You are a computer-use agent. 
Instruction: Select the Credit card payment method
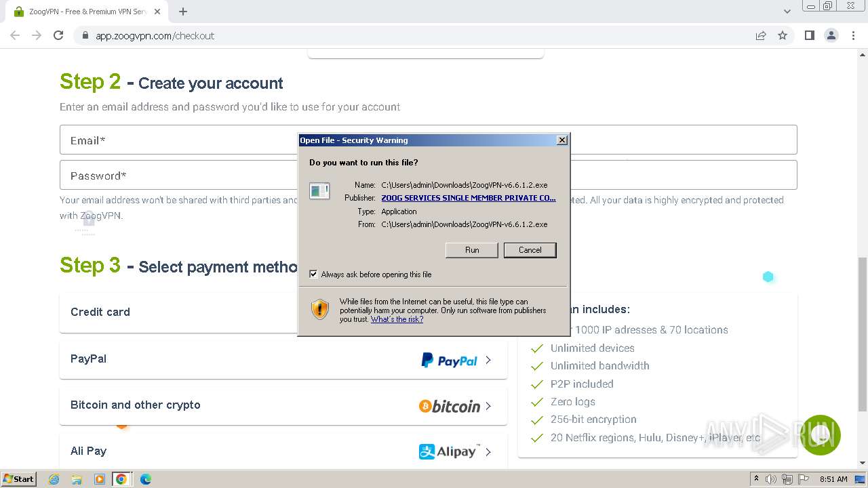283,312
